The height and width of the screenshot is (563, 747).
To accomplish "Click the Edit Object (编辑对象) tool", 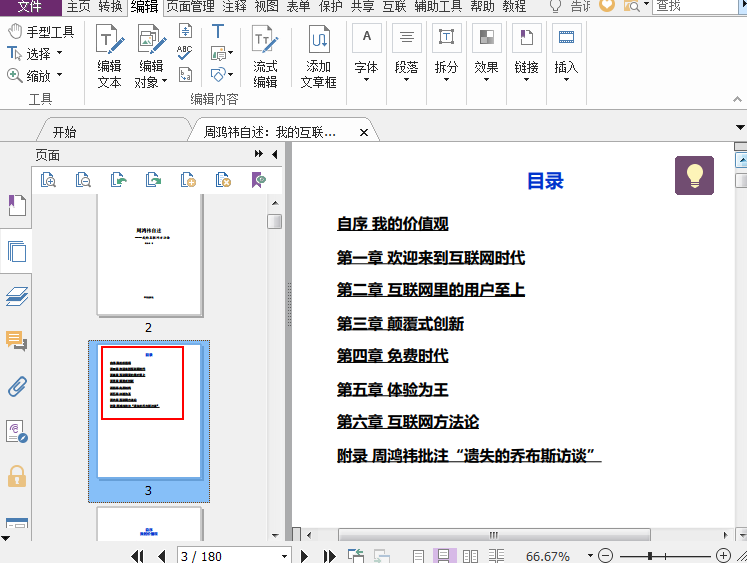I will click(x=151, y=56).
